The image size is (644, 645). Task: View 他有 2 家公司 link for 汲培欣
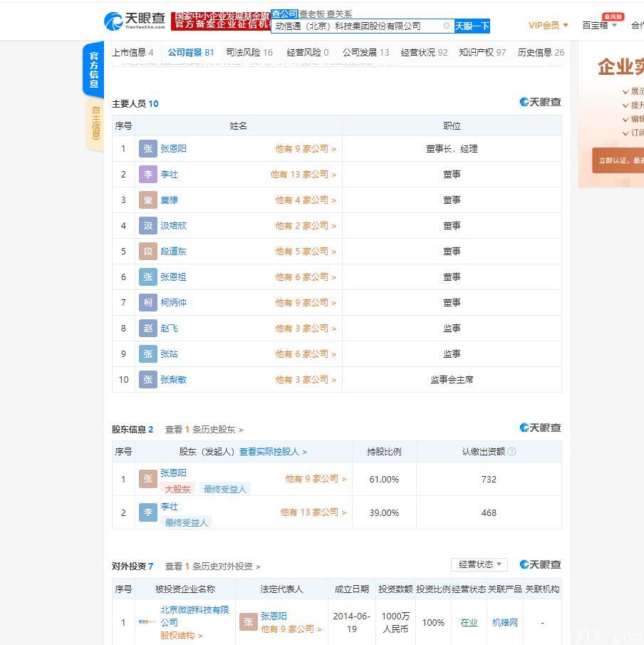(306, 225)
